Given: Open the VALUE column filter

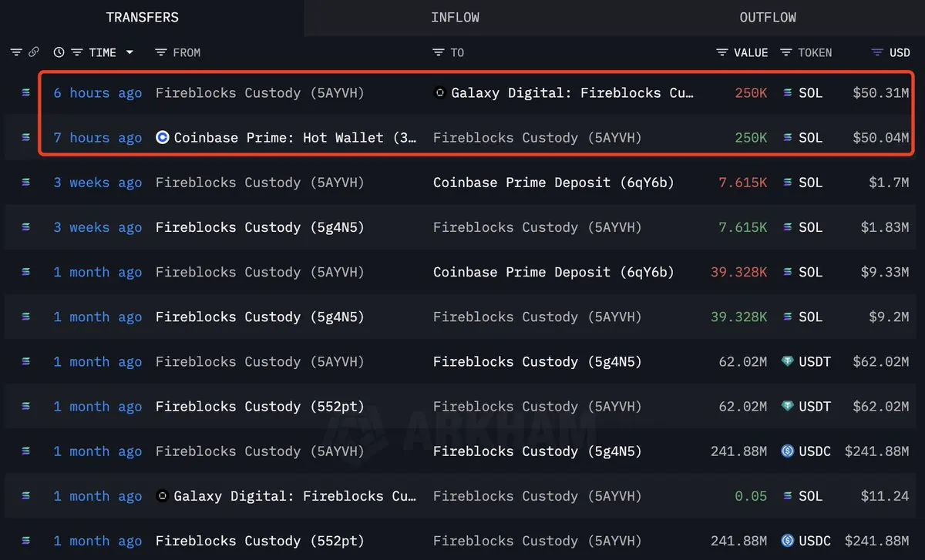Looking at the screenshot, I should [x=722, y=52].
